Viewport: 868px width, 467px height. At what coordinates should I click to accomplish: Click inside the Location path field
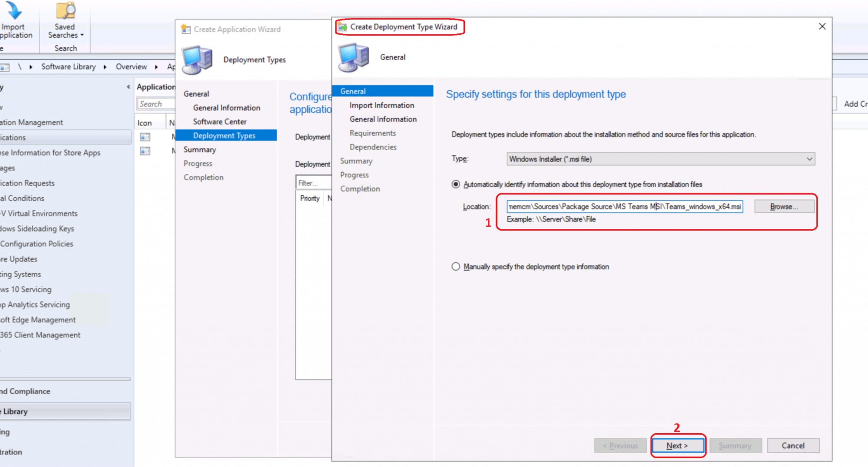coord(625,206)
